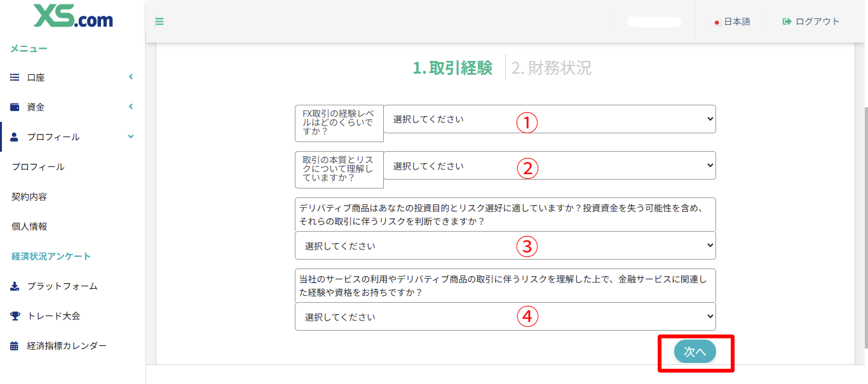Open dropdown ① for FX trading experience level
868x384 pixels.
point(548,119)
